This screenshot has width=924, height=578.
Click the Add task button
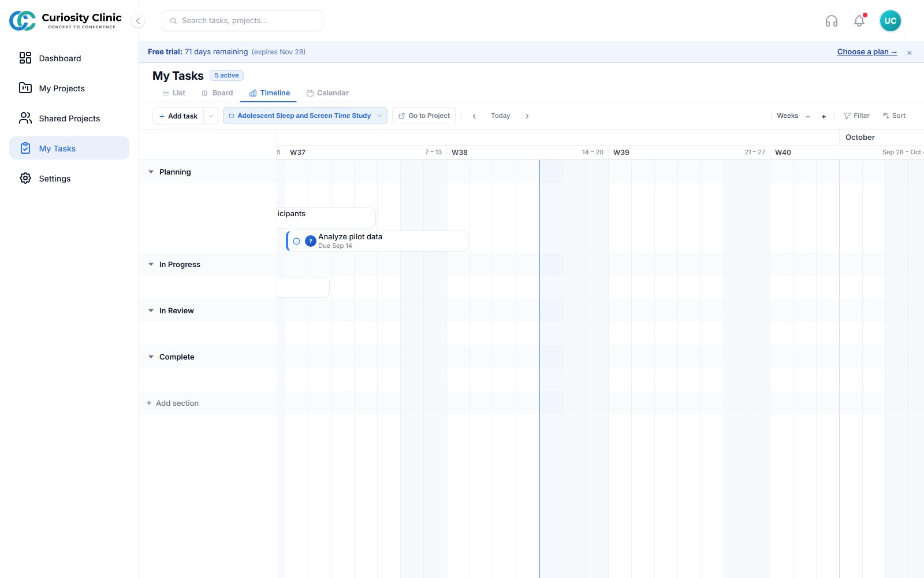coord(178,116)
